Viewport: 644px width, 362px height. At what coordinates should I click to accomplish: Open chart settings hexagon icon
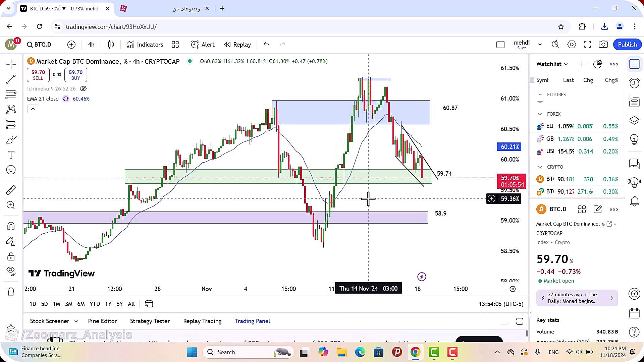point(572,45)
